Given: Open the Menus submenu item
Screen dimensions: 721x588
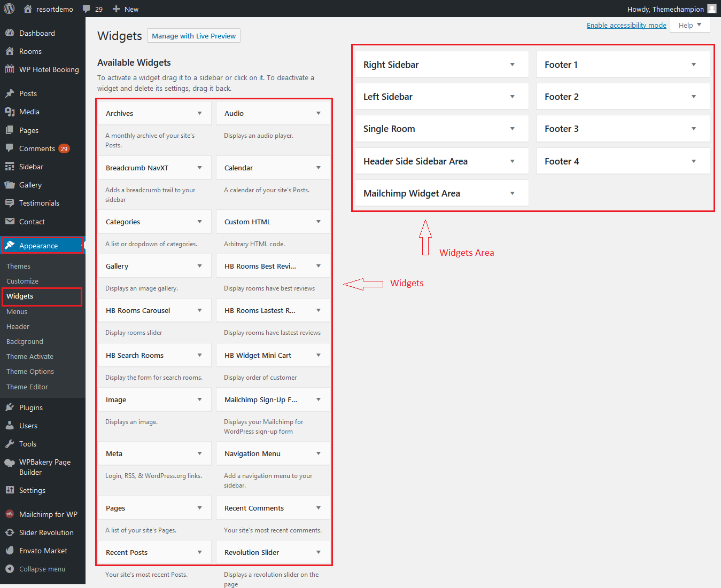Looking at the screenshot, I should [x=17, y=311].
